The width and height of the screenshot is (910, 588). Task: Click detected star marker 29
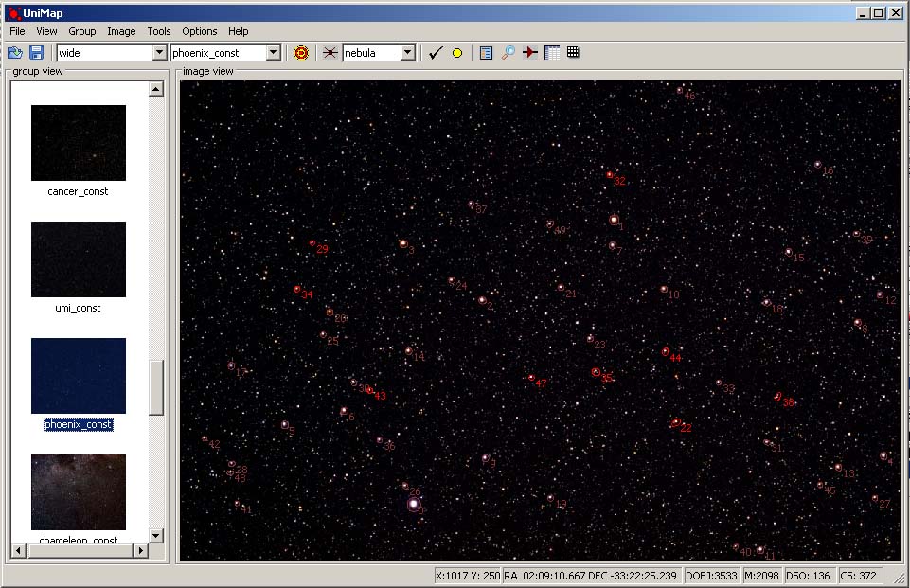click(x=312, y=243)
